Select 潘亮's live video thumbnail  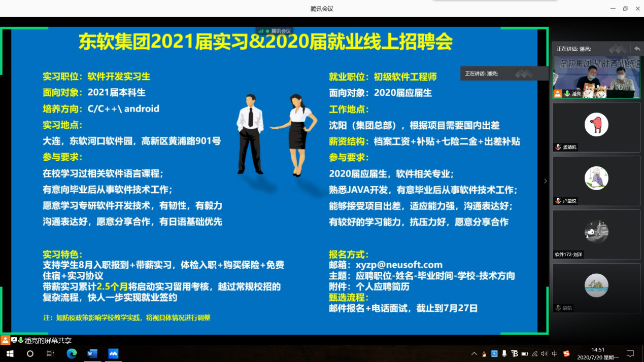tap(596, 77)
